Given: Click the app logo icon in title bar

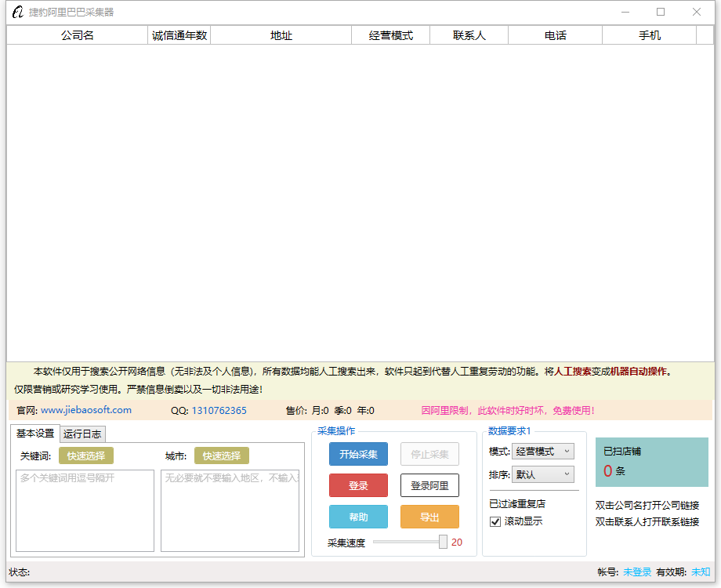Looking at the screenshot, I should point(17,12).
